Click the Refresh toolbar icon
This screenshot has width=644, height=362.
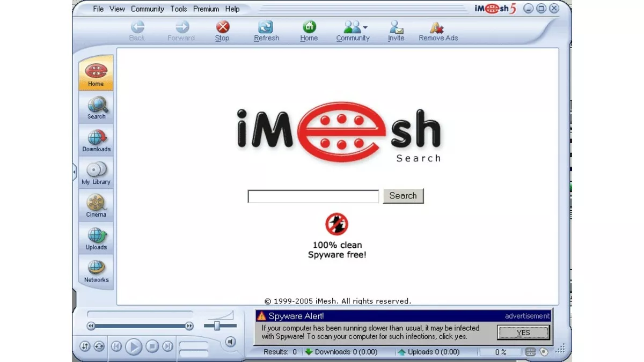click(x=266, y=31)
